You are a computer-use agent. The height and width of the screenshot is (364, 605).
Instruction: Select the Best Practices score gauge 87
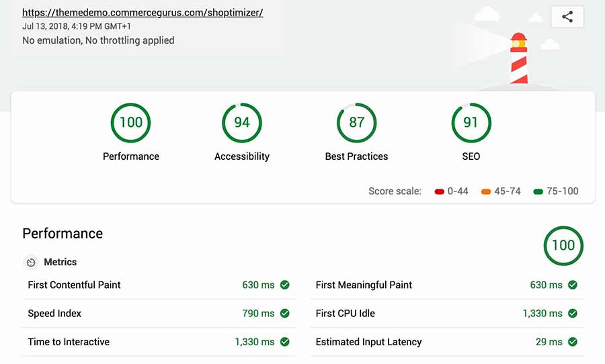click(356, 123)
